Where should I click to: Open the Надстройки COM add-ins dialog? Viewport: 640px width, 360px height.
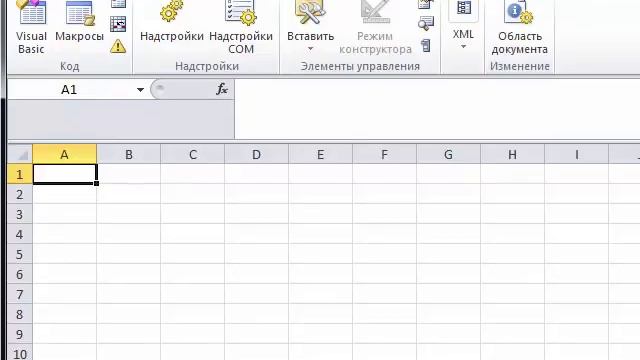click(x=241, y=28)
